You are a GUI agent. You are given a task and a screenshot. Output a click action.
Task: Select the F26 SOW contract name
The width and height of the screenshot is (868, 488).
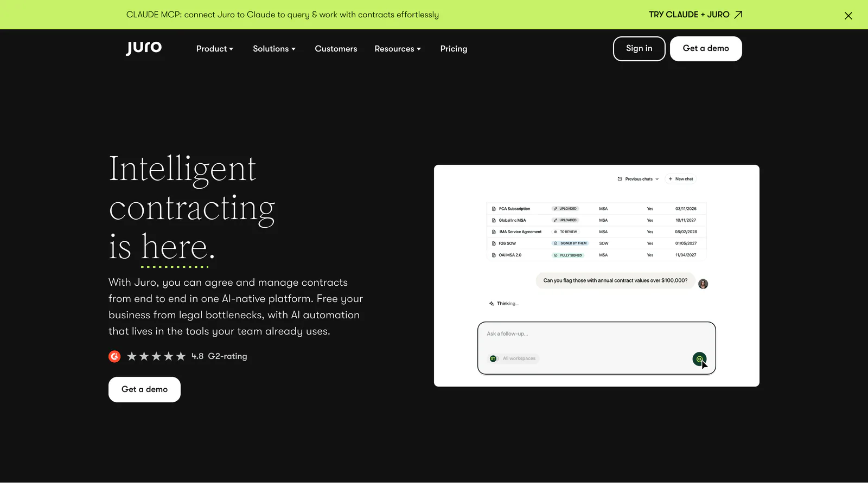507,243
